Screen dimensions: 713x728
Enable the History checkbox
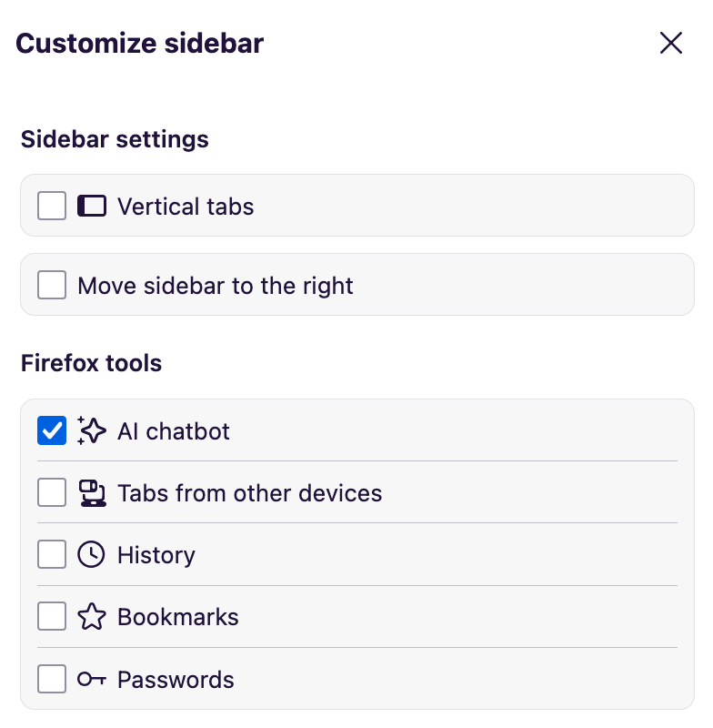coord(52,554)
